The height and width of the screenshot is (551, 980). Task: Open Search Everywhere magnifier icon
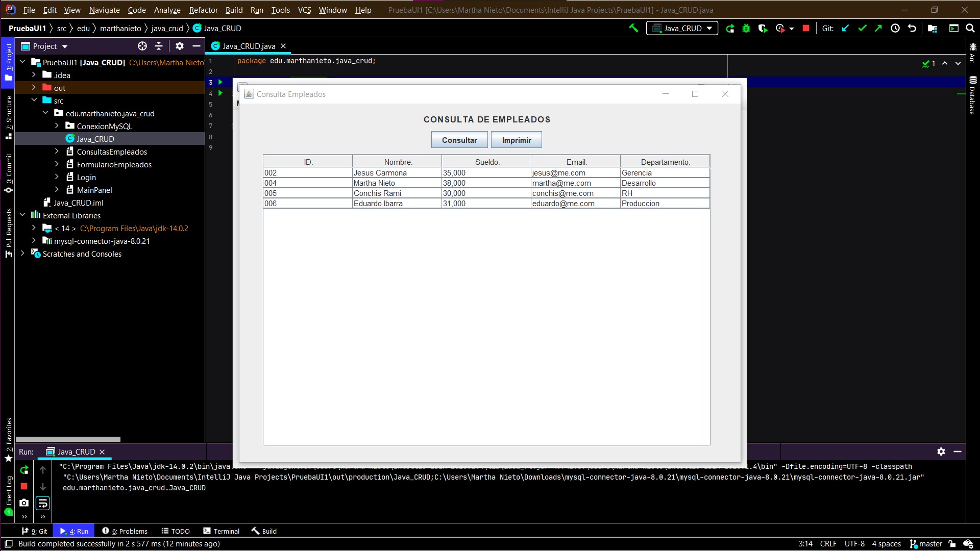pos(970,29)
